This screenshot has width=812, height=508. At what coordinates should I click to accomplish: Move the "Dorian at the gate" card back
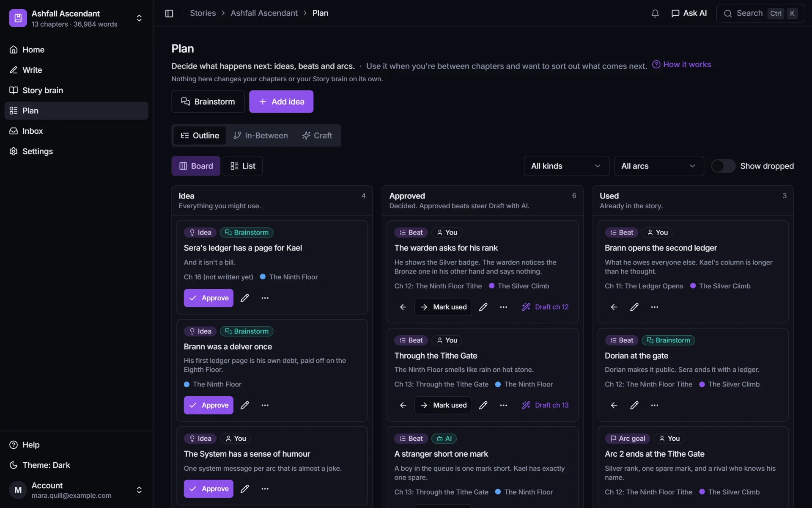click(x=614, y=405)
